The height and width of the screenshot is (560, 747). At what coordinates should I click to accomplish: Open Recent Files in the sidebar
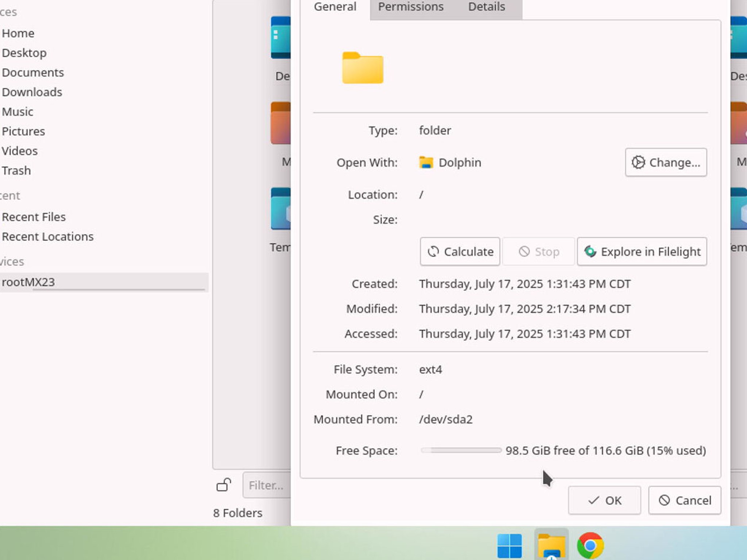[x=34, y=217]
